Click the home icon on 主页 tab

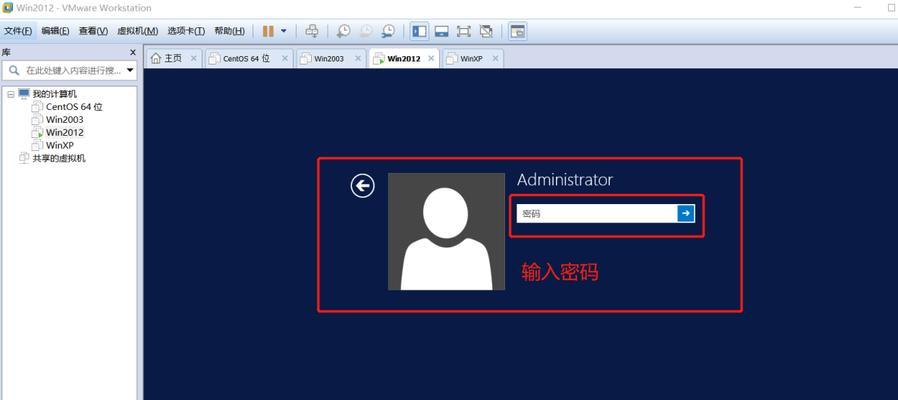click(x=156, y=58)
